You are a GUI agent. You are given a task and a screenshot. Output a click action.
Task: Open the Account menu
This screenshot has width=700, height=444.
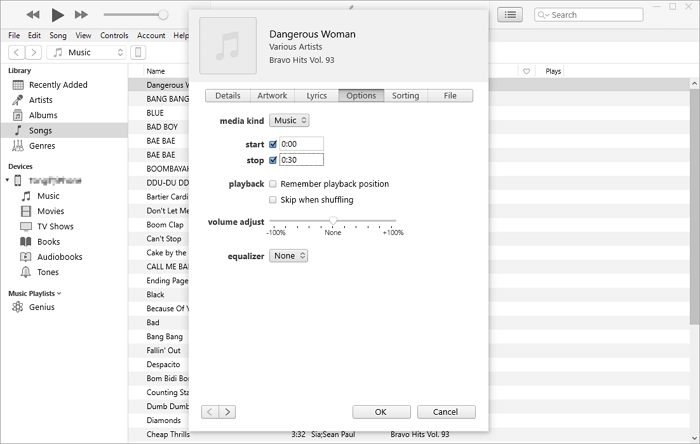151,35
